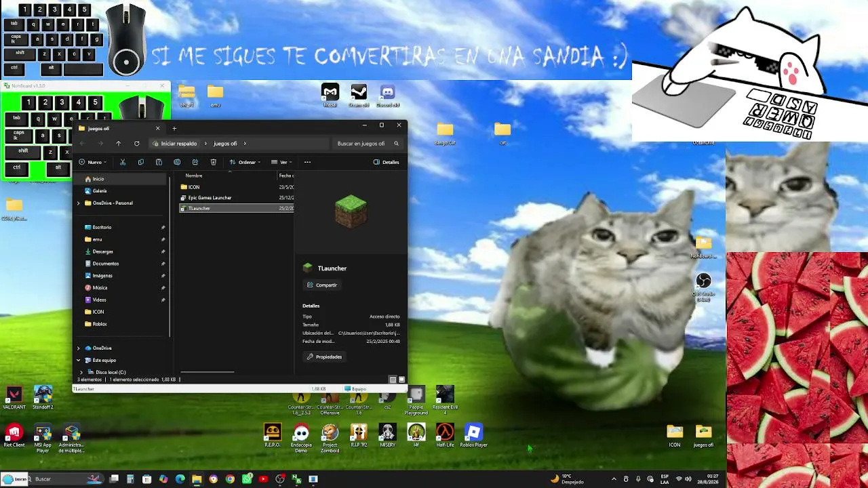Image resolution: width=868 pixels, height=488 pixels.
Task: Open the Valorant desktop shortcut
Action: coord(14,398)
